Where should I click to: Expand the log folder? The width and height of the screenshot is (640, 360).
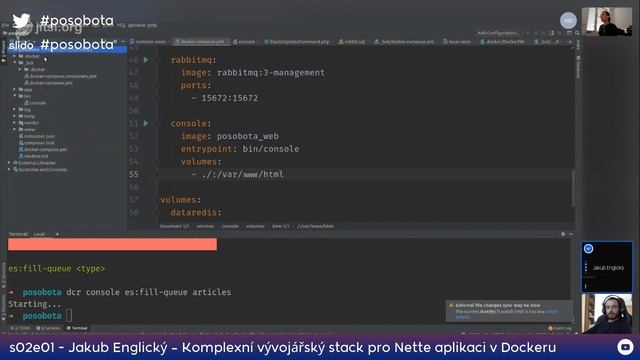[x=15, y=109]
